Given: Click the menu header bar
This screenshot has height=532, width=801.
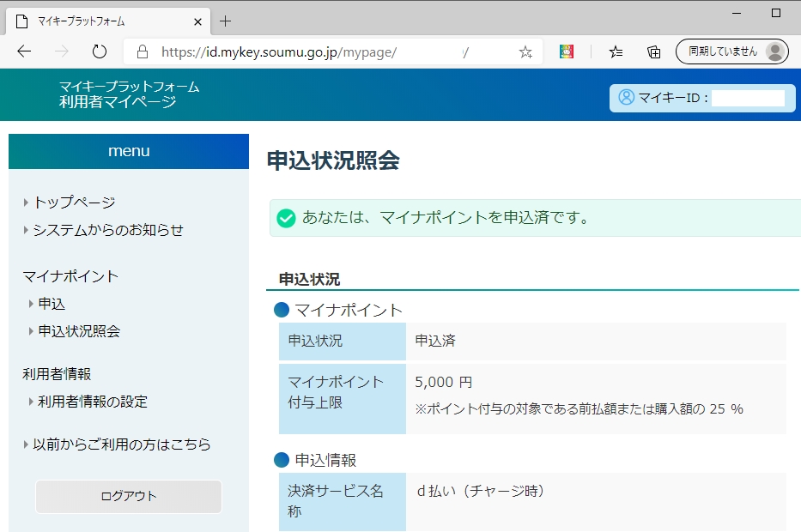Looking at the screenshot, I should pyautogui.click(x=129, y=151).
